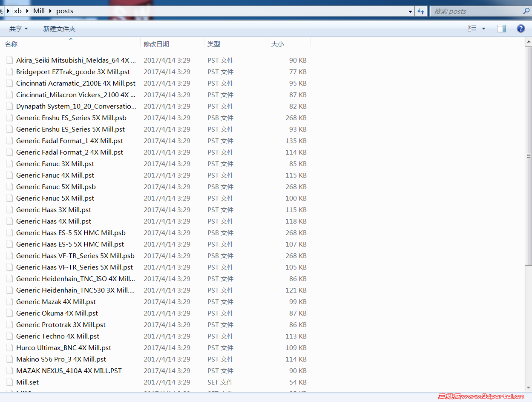Click the change view icon
Screen dimensions: 532x402
tap(472, 29)
